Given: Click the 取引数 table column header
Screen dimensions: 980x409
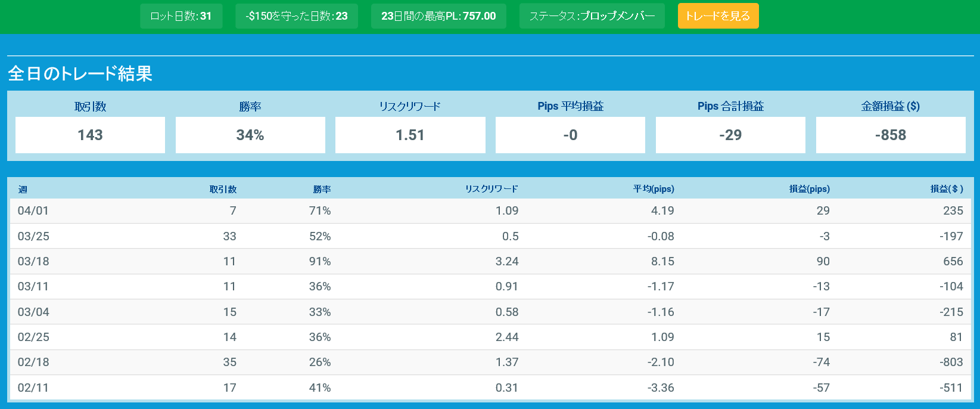Looking at the screenshot, I should 223,189.
